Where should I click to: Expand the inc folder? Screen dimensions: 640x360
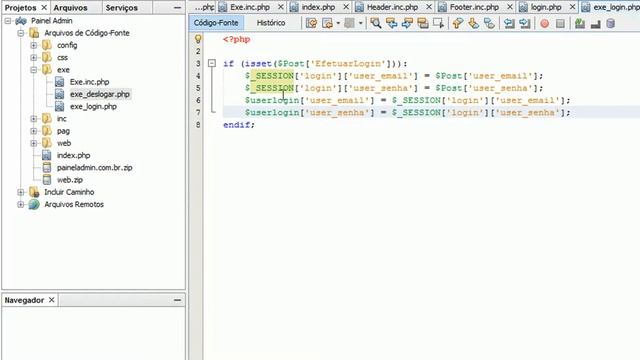click(34, 119)
